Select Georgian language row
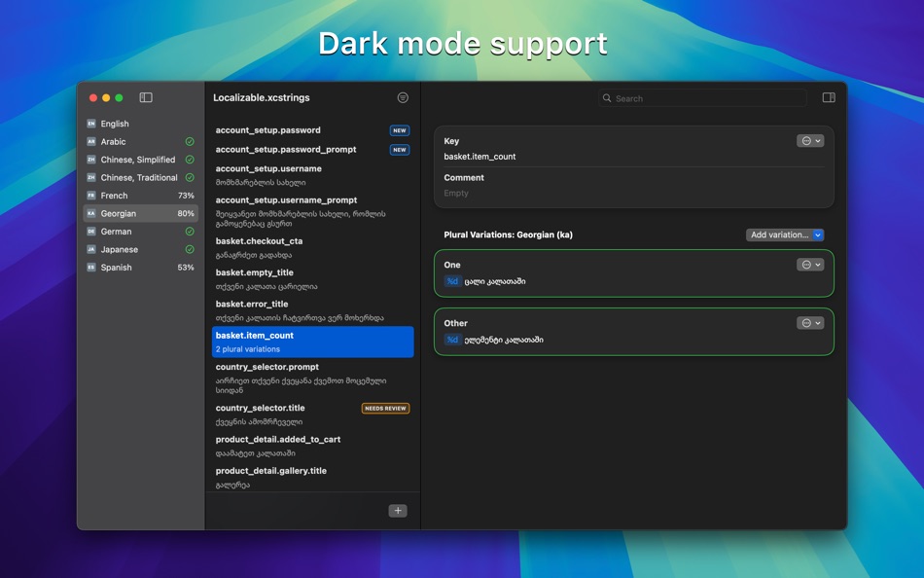Screen dimensions: 924x578 pyautogui.click(x=140, y=213)
